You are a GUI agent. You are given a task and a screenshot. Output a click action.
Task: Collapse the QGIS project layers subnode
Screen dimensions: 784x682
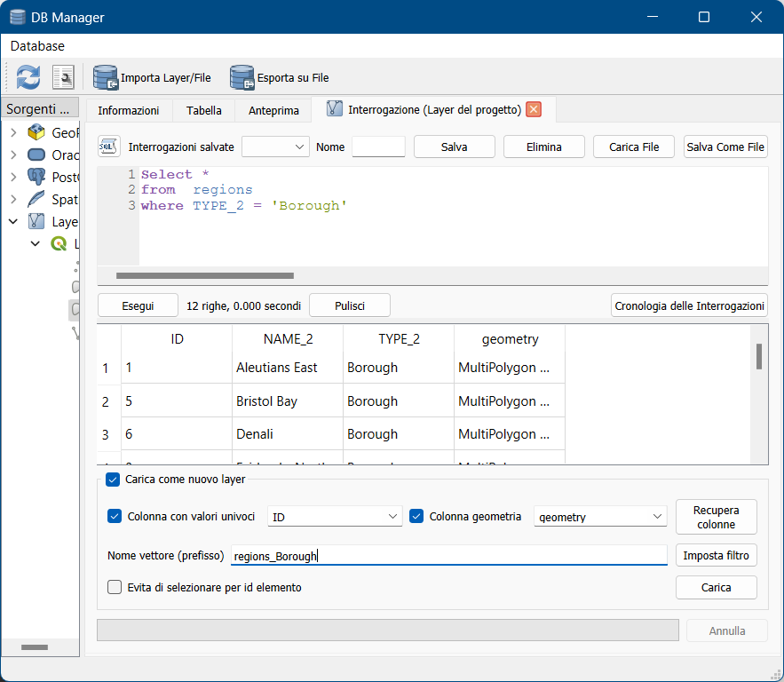(x=35, y=243)
